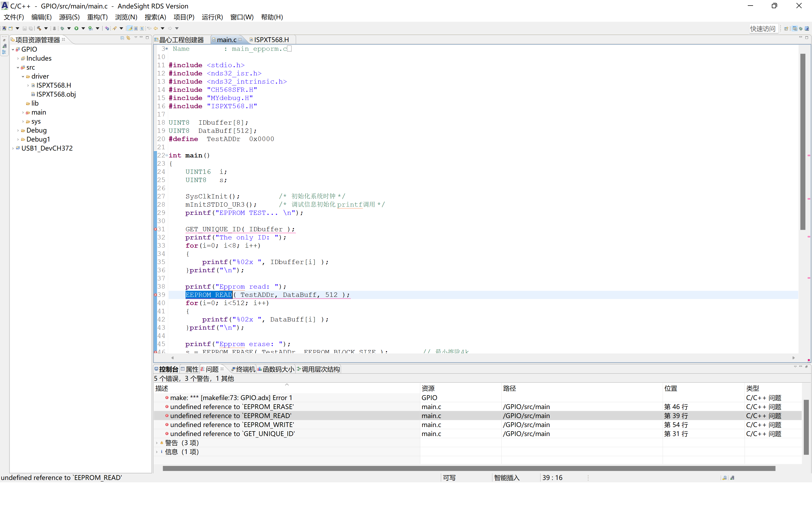Maximize the editor area

[x=807, y=37]
